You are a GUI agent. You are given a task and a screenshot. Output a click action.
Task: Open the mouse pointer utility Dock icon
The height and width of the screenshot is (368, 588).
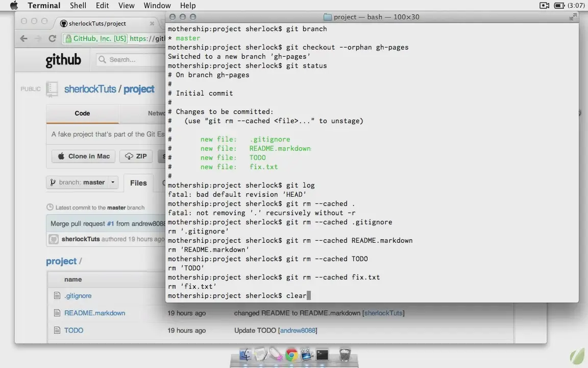[276, 355]
